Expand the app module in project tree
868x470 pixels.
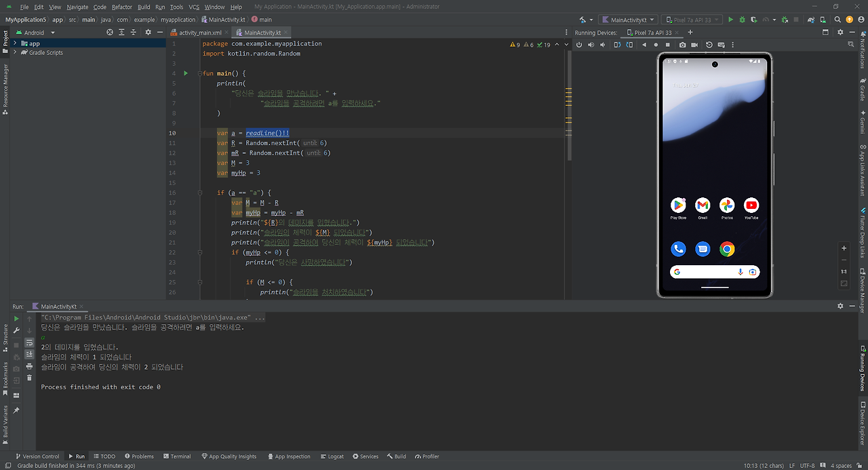(x=15, y=43)
